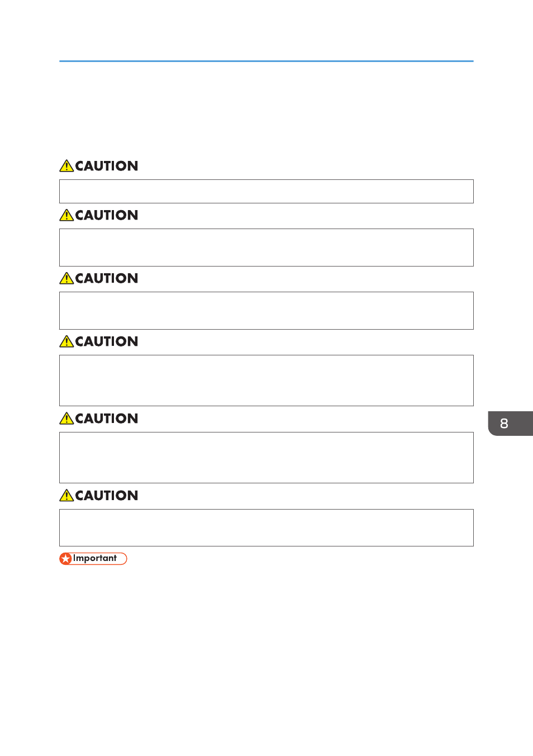533x756 pixels.
Task: Click the last CAUTION warning triangle icon
Action: pos(66,496)
